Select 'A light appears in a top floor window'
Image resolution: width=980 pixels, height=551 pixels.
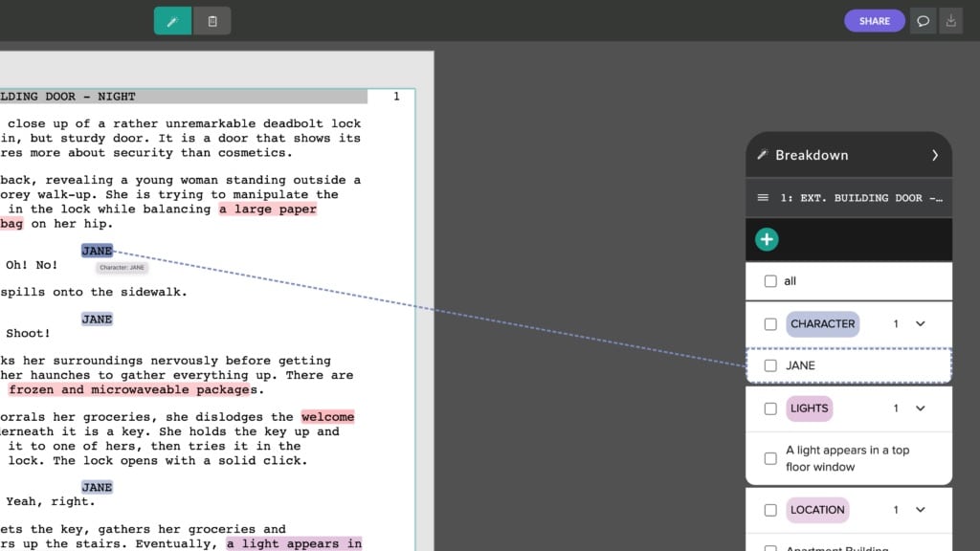[x=848, y=458]
